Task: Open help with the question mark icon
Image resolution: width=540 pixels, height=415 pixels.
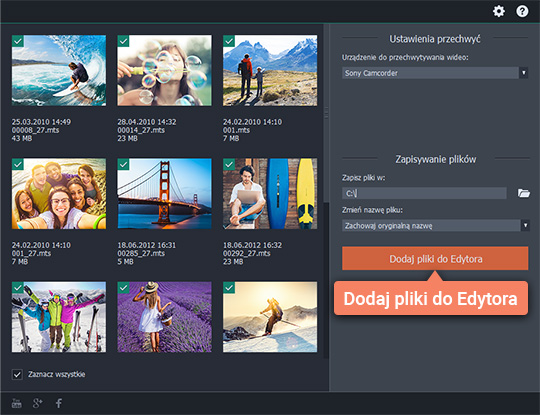Action: (x=522, y=11)
